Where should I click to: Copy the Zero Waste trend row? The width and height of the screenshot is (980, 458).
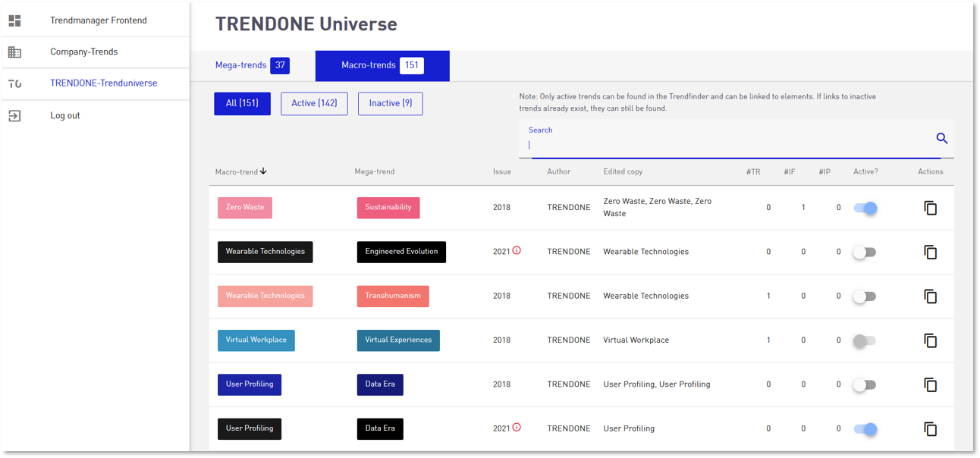tap(931, 208)
